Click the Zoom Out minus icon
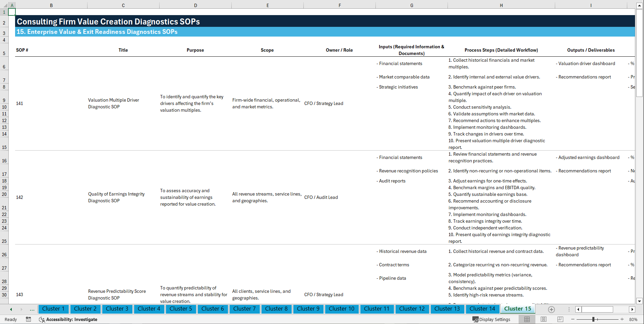Screen dimensions: 644x324 pos(573,319)
